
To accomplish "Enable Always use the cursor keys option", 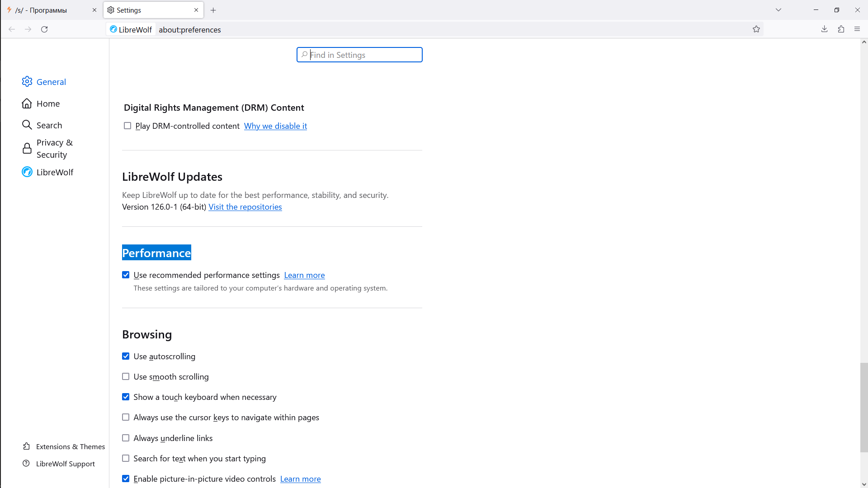I will [126, 417].
